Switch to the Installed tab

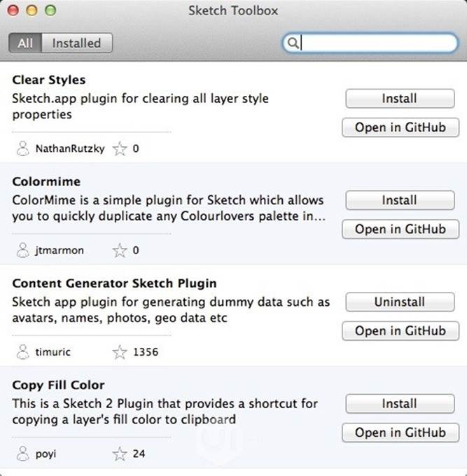tap(77, 43)
